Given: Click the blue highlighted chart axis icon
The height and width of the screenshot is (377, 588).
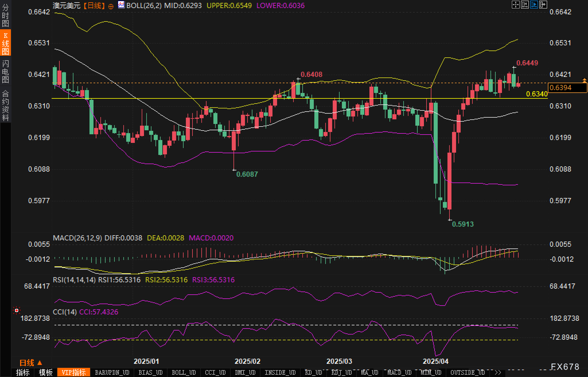Looking at the screenshot, I should pos(534,5).
